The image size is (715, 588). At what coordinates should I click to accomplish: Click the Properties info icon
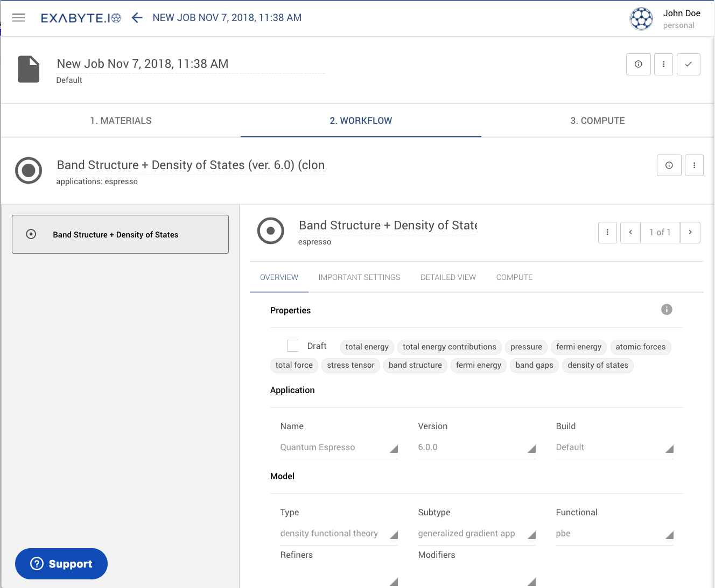click(667, 310)
